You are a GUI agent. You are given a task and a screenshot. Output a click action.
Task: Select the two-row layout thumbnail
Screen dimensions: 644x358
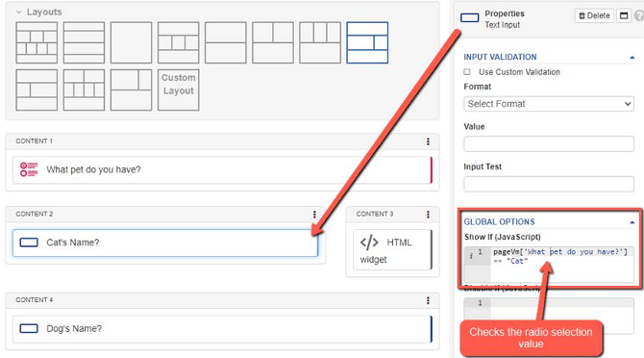pos(226,42)
